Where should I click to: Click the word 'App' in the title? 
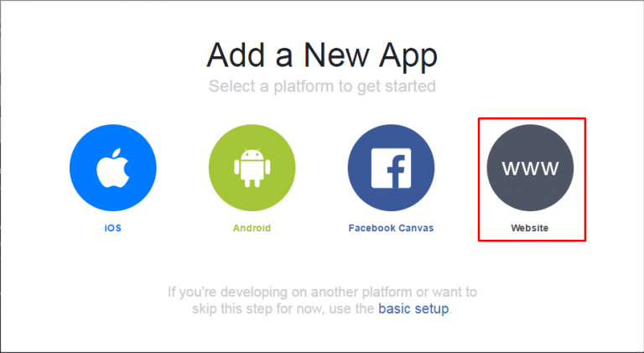408,57
